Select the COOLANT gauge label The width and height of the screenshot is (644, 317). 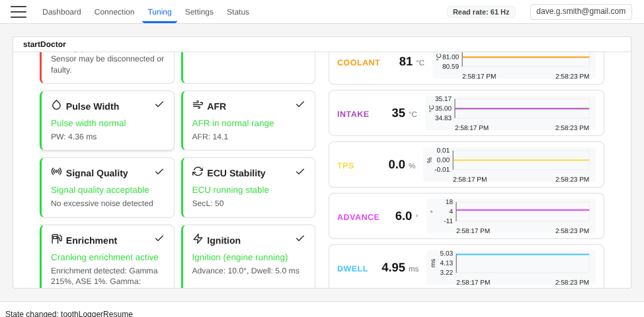(358, 63)
